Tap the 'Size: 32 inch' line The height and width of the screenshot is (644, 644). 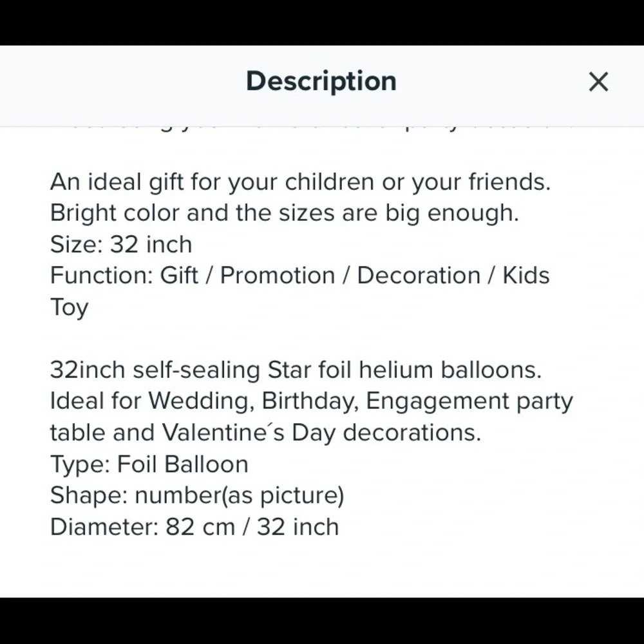tap(121, 244)
